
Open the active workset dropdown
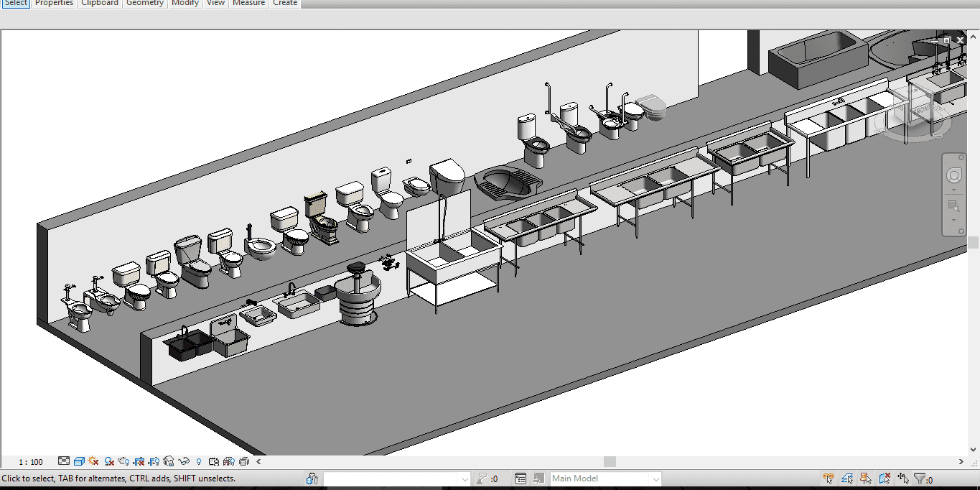[464, 479]
